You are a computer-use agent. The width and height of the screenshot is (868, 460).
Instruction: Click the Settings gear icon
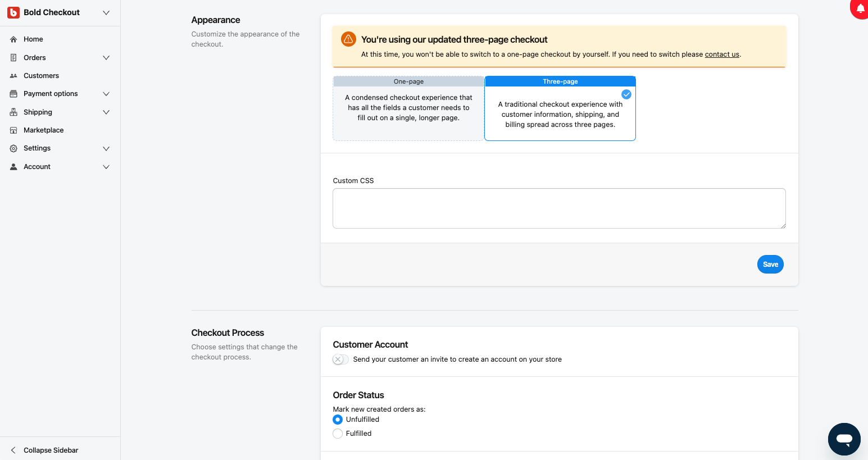coord(13,148)
